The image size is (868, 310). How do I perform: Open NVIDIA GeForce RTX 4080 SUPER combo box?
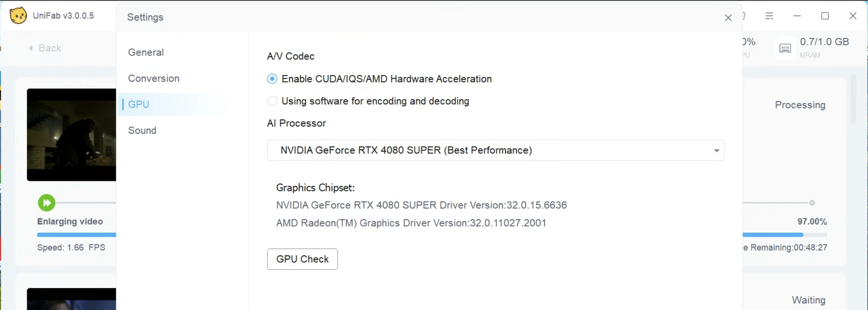(x=495, y=150)
